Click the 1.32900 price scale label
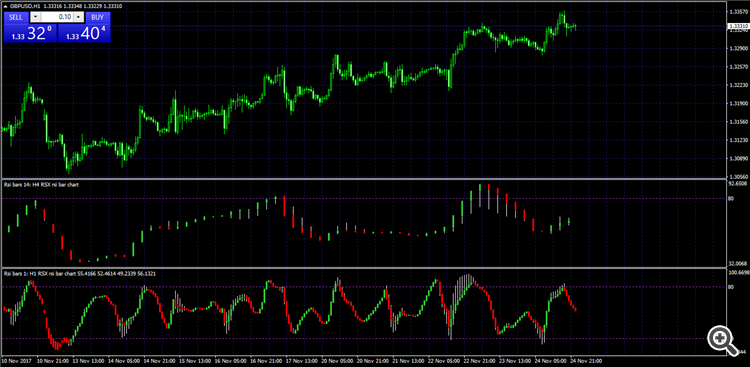Screen dimensions: 750x367 [x=737, y=48]
